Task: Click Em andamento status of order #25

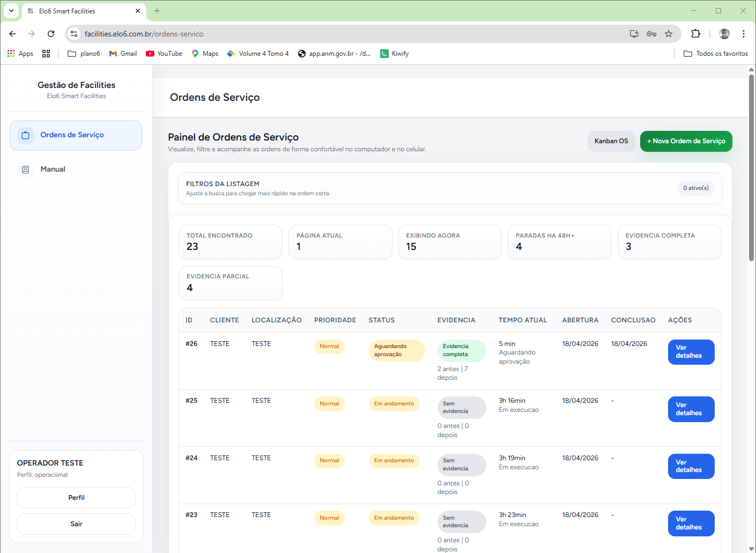Action: pyautogui.click(x=394, y=404)
